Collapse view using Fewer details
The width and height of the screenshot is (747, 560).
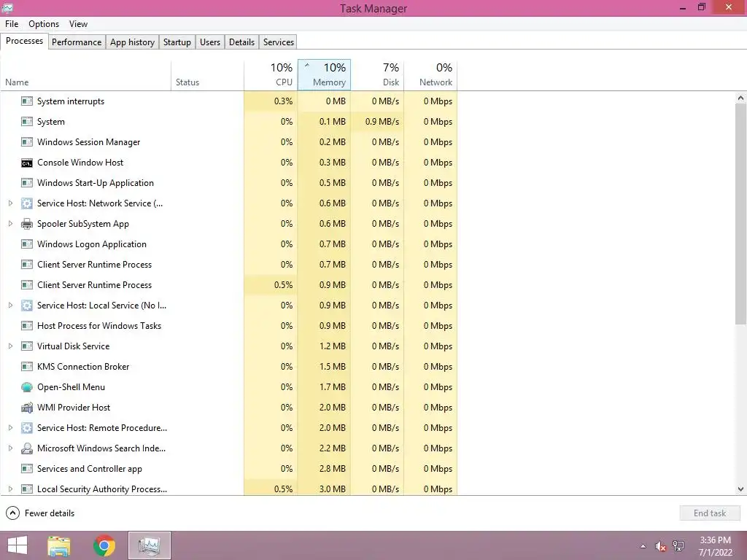tap(40, 513)
